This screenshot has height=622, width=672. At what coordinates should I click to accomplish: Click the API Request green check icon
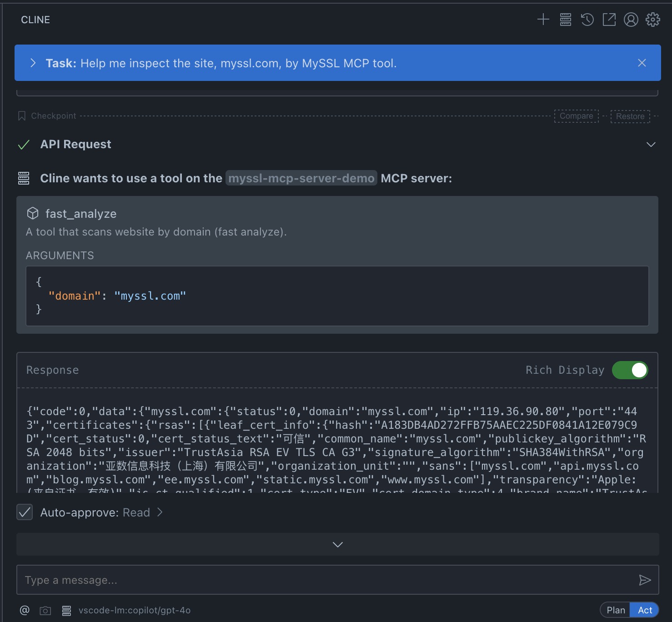pyautogui.click(x=24, y=145)
